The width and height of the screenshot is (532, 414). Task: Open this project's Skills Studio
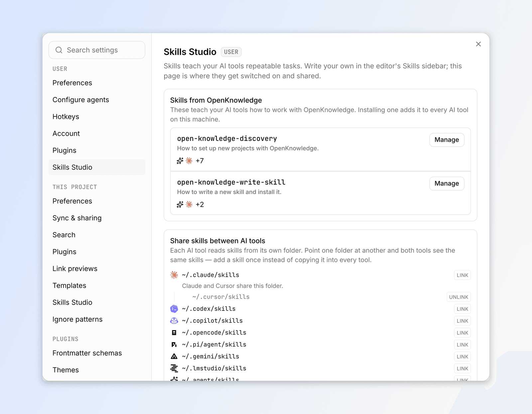pyautogui.click(x=97, y=303)
